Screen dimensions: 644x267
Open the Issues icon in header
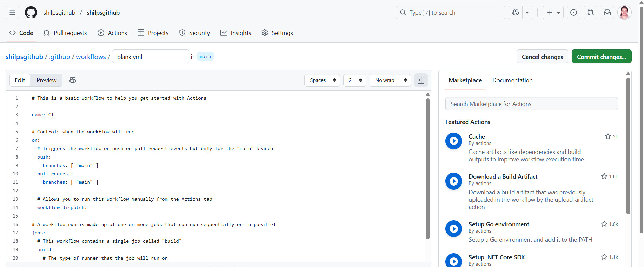point(574,13)
